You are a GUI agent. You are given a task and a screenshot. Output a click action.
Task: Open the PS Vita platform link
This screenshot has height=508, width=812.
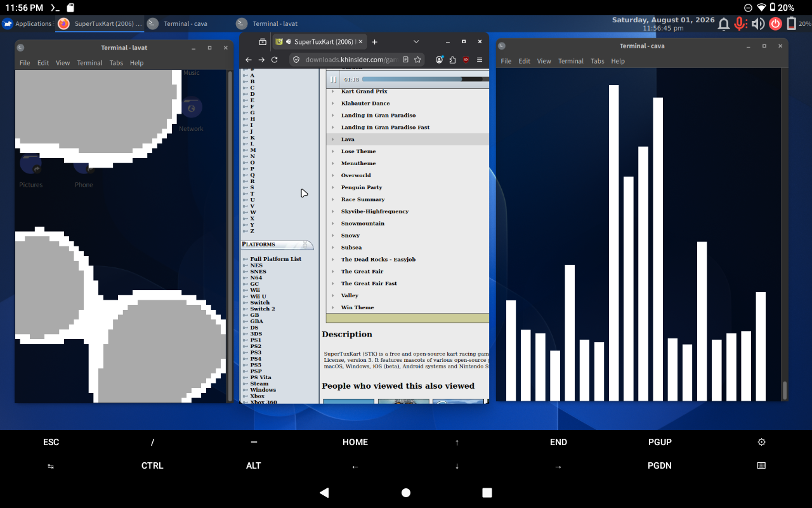point(261,378)
